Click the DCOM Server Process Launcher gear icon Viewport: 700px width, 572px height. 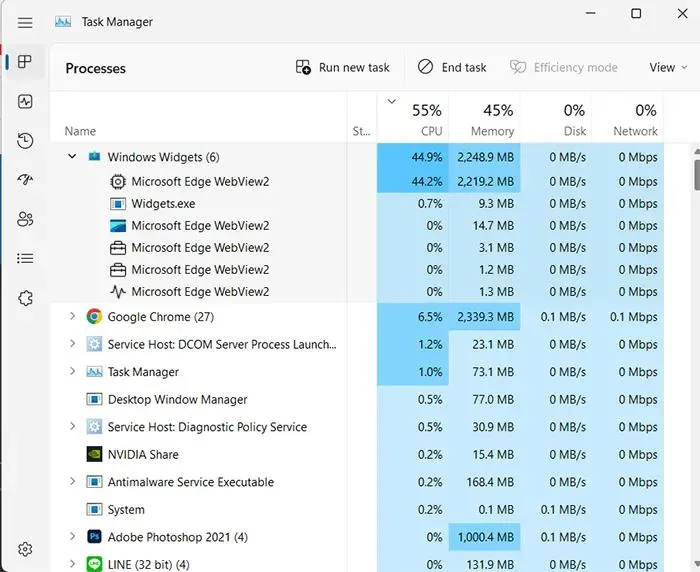click(x=94, y=344)
